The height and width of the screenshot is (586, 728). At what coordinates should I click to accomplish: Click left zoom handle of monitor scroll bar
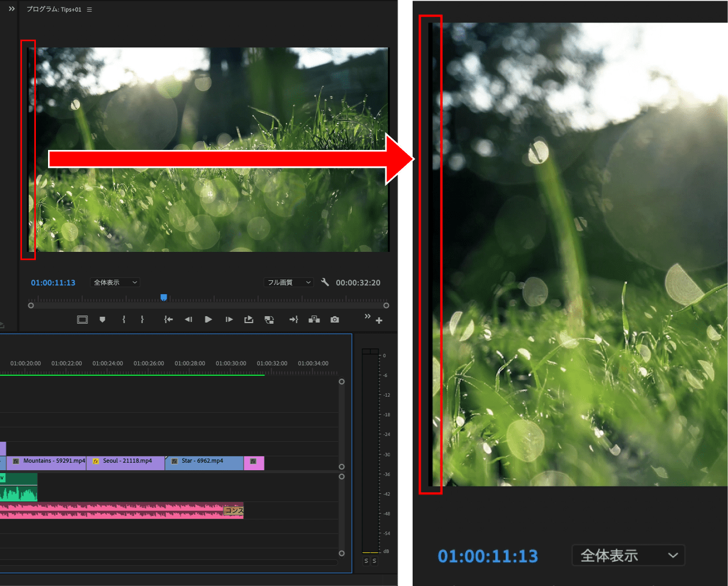tap(31, 305)
